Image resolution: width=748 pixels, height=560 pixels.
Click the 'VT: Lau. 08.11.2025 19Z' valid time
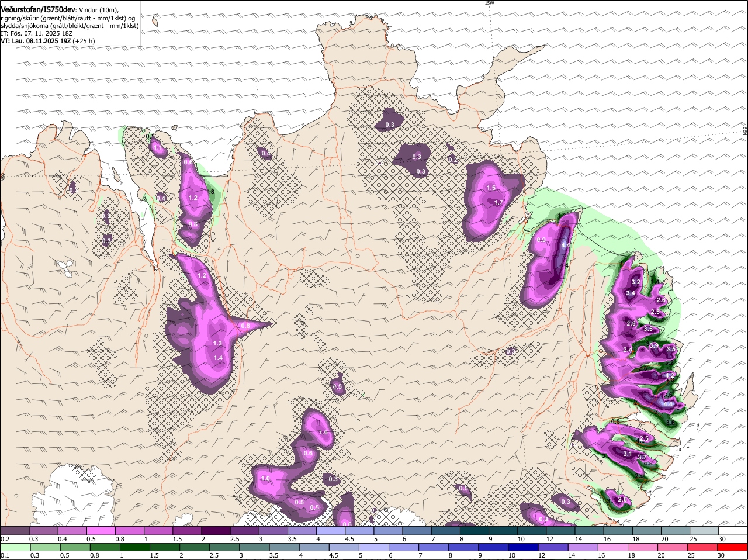(36, 41)
